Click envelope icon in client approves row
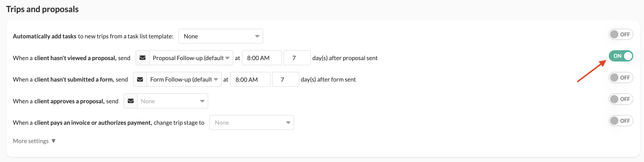Screen dimensions: 644x162 (x=131, y=101)
